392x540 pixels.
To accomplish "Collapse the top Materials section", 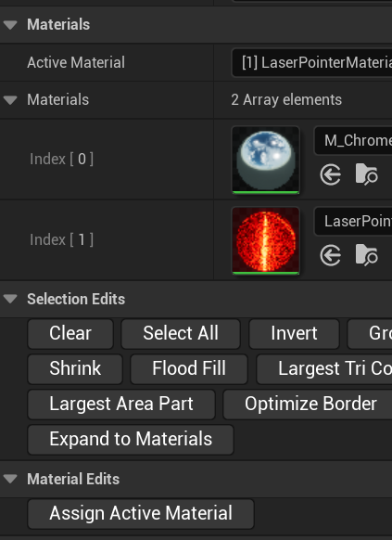I will [10, 25].
